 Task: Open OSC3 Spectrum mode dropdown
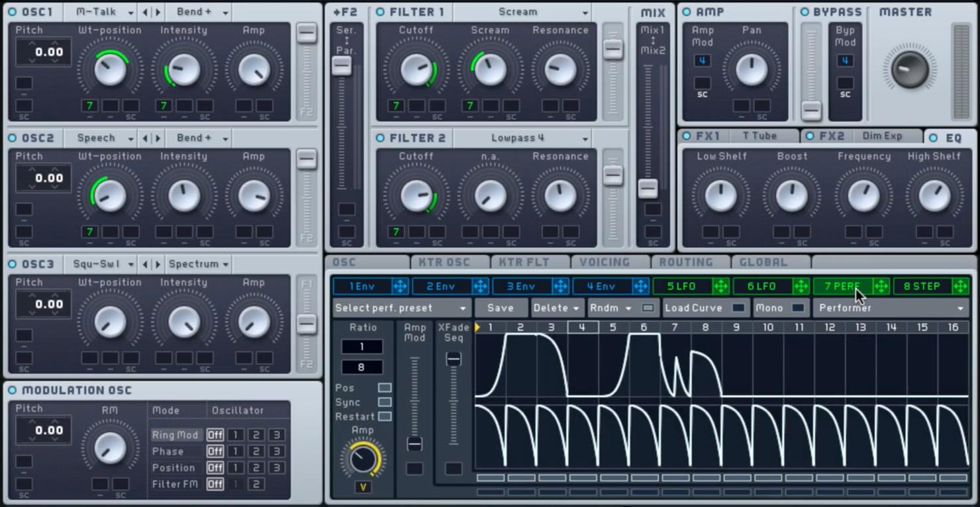coord(199,264)
